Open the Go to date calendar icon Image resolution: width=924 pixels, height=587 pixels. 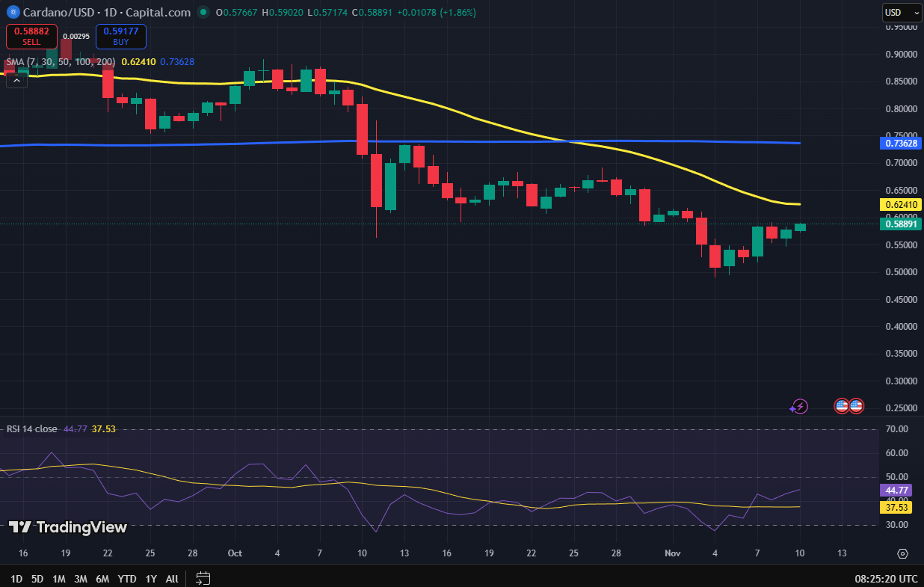(203, 578)
